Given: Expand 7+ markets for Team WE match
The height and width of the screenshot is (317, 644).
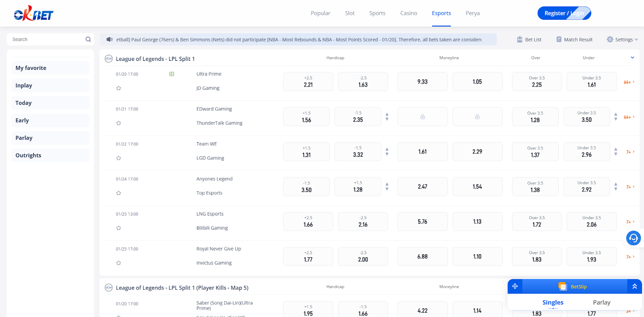Looking at the screenshot, I should (x=630, y=152).
